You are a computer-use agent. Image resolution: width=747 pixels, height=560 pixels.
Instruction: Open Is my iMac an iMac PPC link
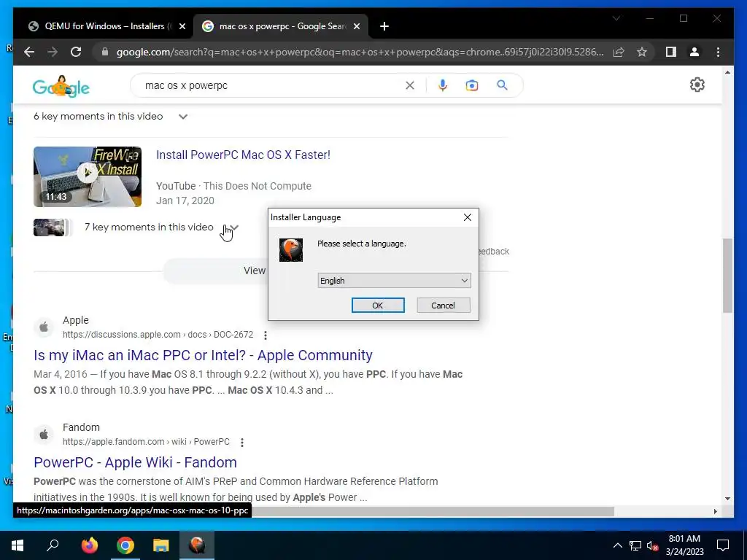tap(203, 355)
